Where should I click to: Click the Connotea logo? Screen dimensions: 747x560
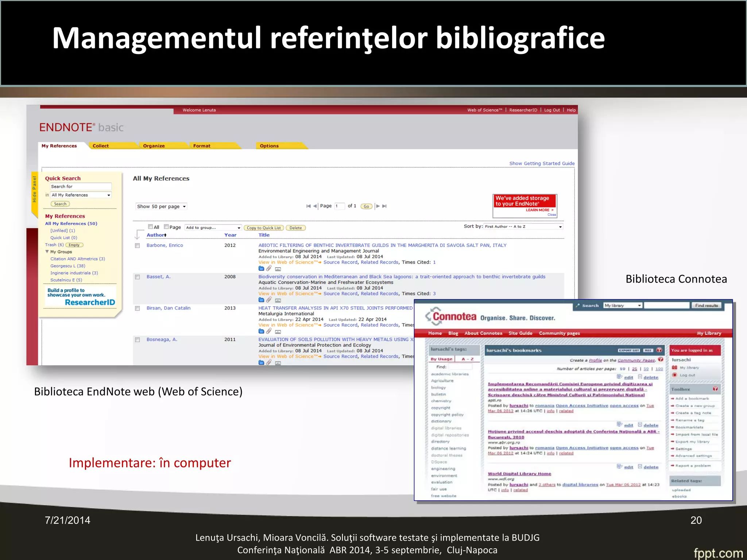[451, 316]
